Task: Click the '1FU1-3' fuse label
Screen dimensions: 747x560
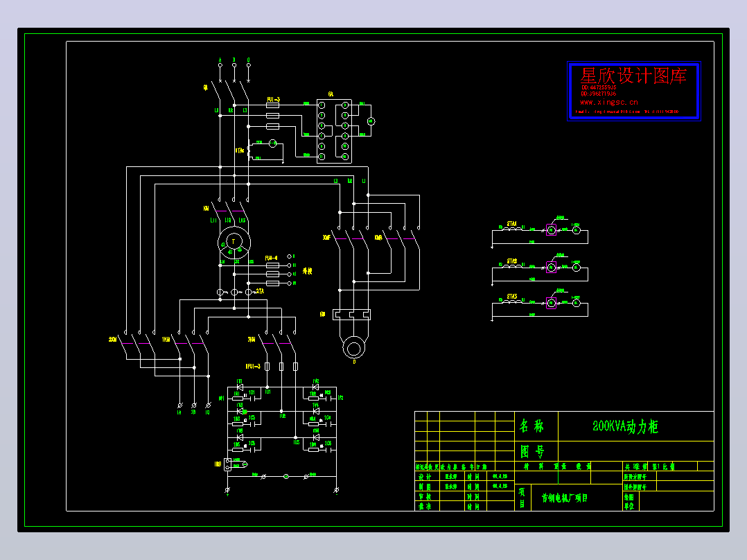Action: click(x=253, y=366)
